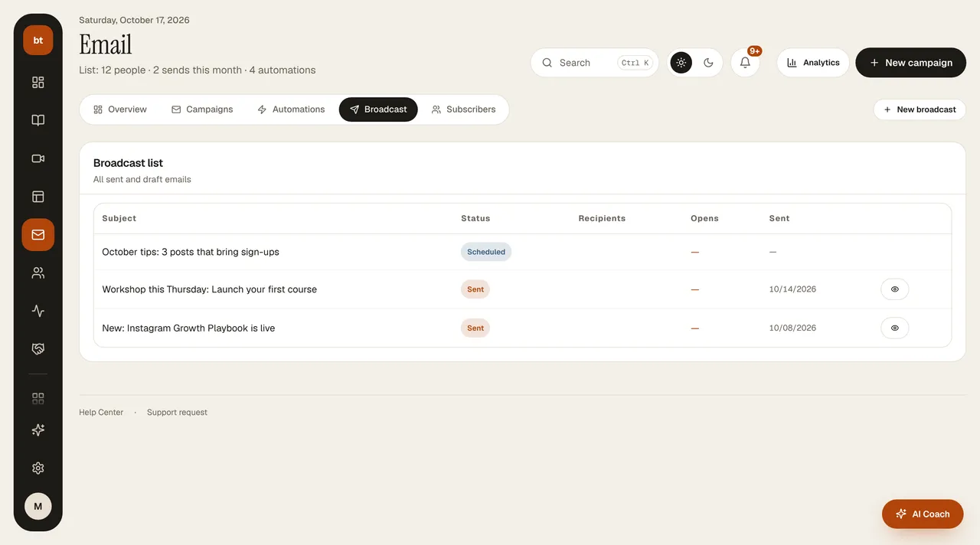Viewport: 980px width, 545px height.
Task: Click the Opens column header
Action: coord(704,218)
